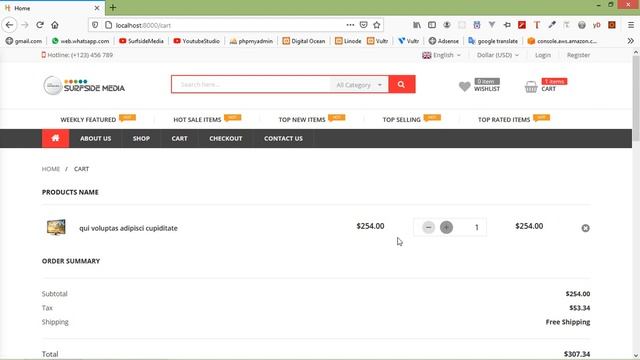Open the gmail.com bookmark
Image resolution: width=640 pixels, height=360 pixels.
pyautogui.click(x=24, y=41)
